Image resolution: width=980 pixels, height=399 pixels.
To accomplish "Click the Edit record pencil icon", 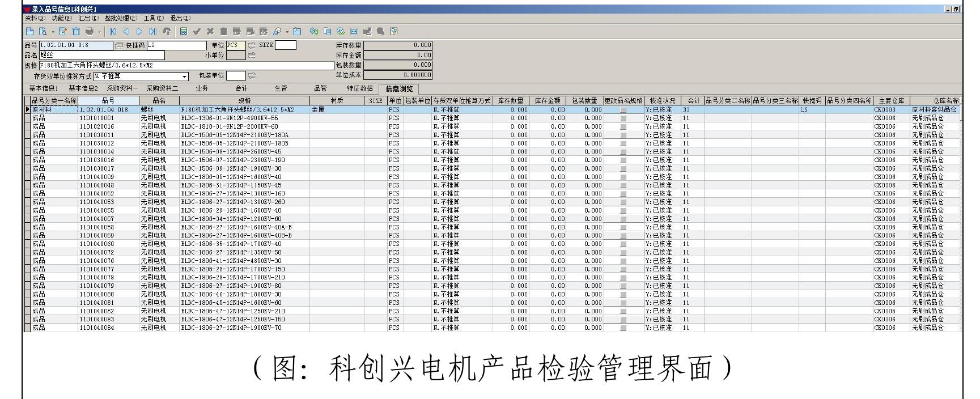I will [63, 31].
